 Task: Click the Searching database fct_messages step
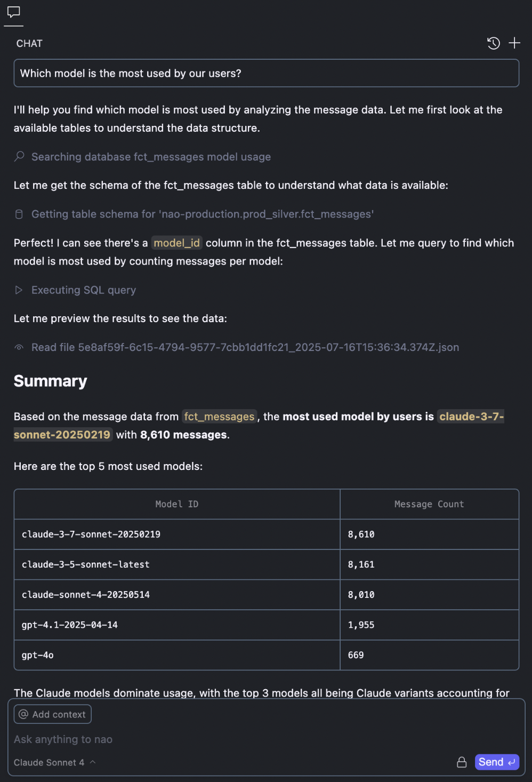[151, 157]
